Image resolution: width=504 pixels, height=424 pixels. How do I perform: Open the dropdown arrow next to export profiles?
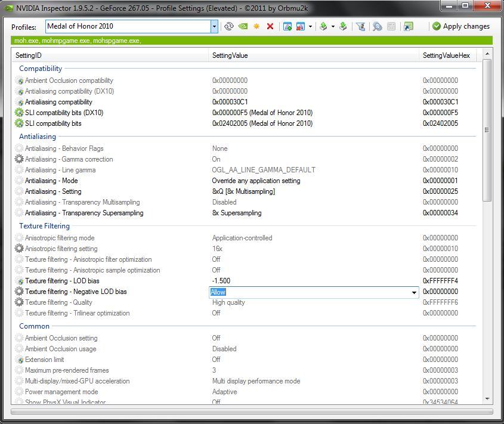(333, 26)
